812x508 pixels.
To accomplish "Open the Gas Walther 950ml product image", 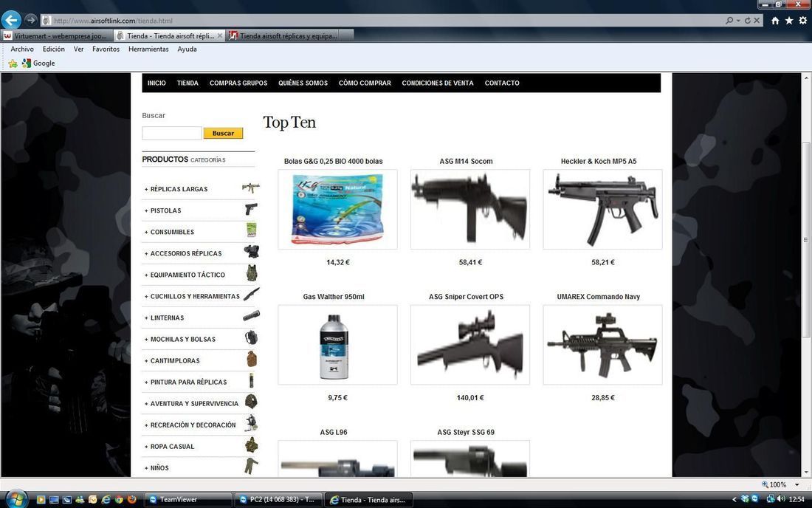I will pos(337,345).
